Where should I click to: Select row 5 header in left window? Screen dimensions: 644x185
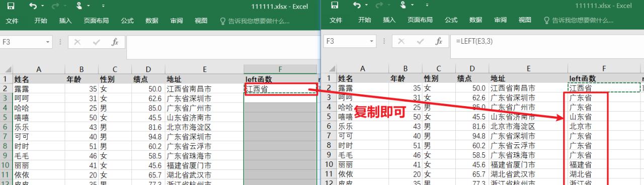tap(6, 117)
